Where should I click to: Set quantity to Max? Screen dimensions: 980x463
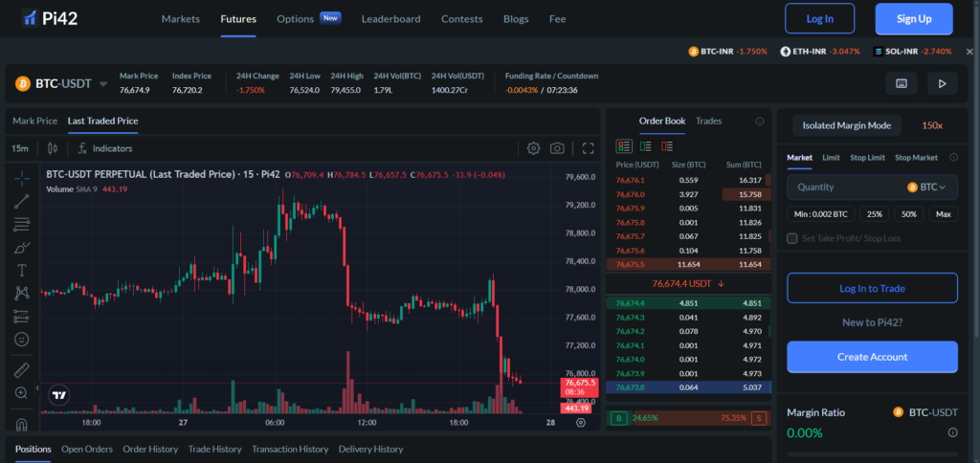pyautogui.click(x=943, y=214)
